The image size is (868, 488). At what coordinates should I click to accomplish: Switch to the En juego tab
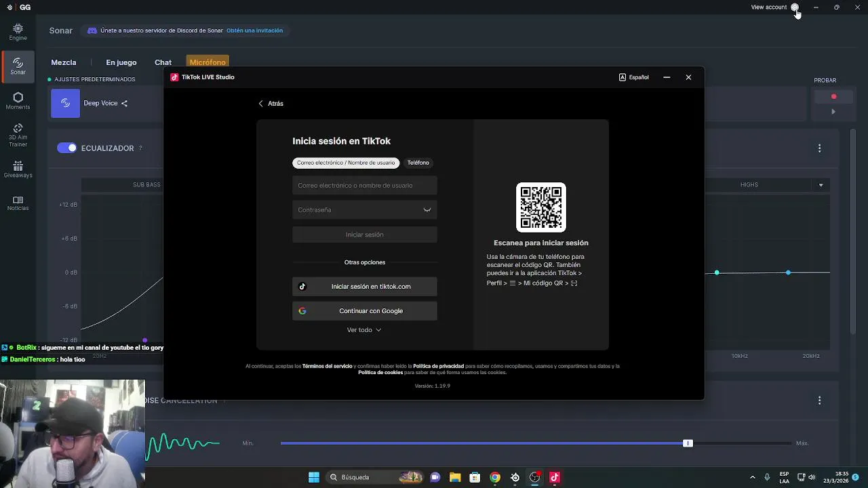pyautogui.click(x=121, y=62)
